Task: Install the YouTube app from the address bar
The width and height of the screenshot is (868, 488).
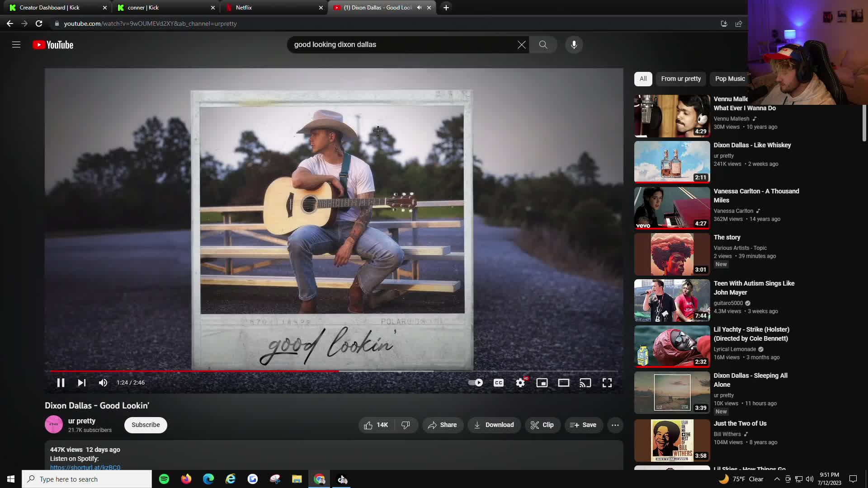Action: point(724,23)
